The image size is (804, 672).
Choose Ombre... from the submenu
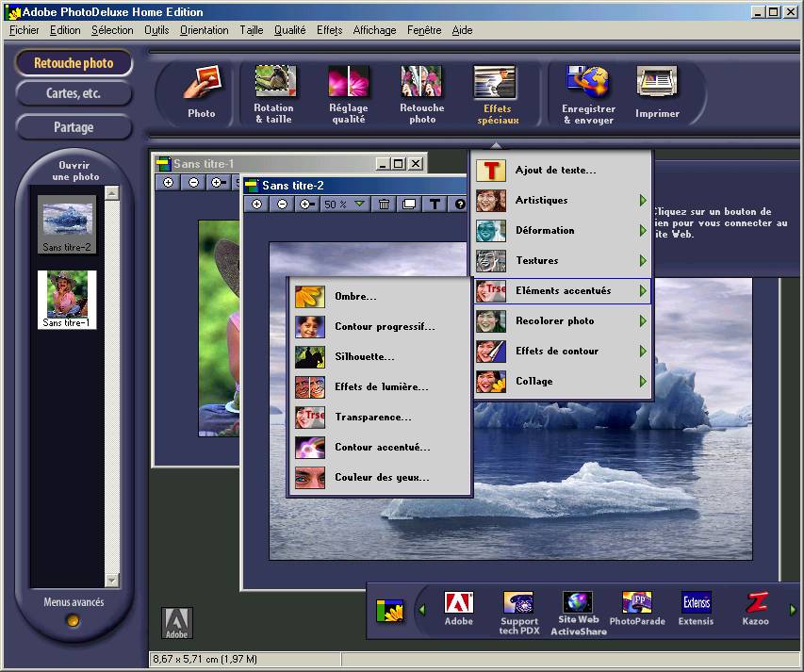tap(355, 297)
